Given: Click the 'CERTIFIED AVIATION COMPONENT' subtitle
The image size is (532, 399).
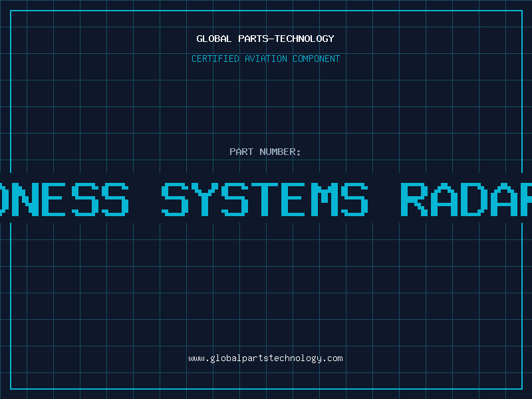Looking at the screenshot, I should 265,59.
